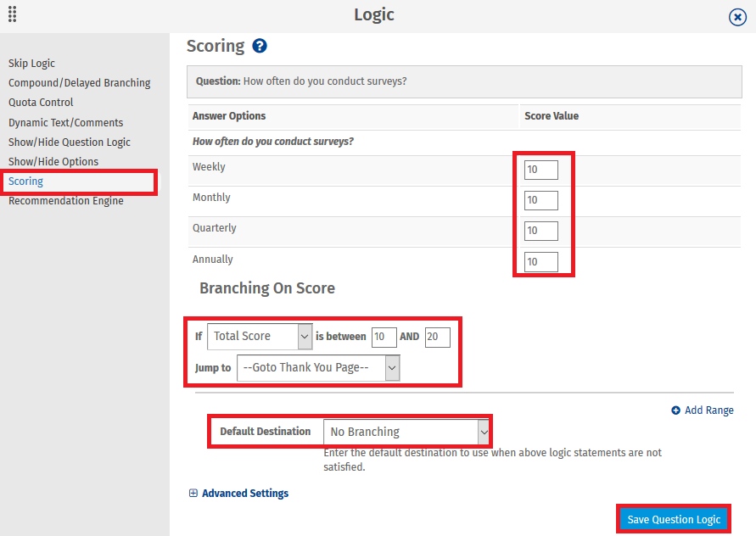Screen dimensions: 756x536
Task: Open the Total Score dropdown
Action: point(260,337)
